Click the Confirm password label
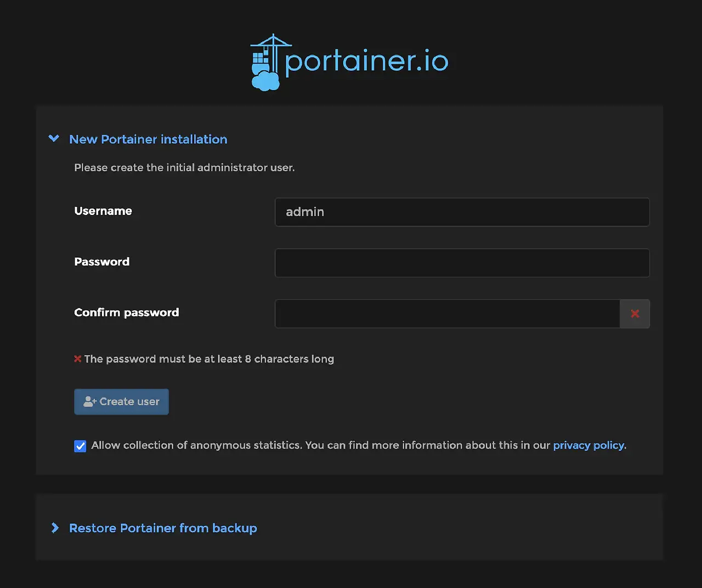Image resolution: width=702 pixels, height=588 pixels. tap(127, 313)
